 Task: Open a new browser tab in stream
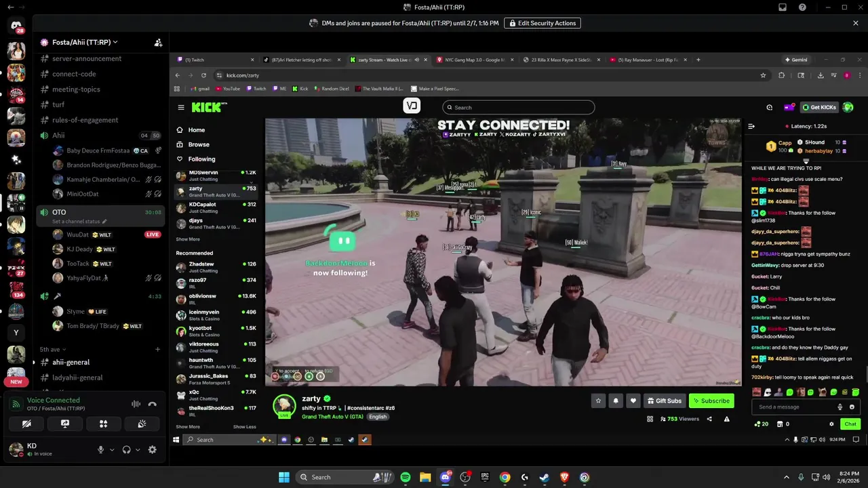[698, 60]
